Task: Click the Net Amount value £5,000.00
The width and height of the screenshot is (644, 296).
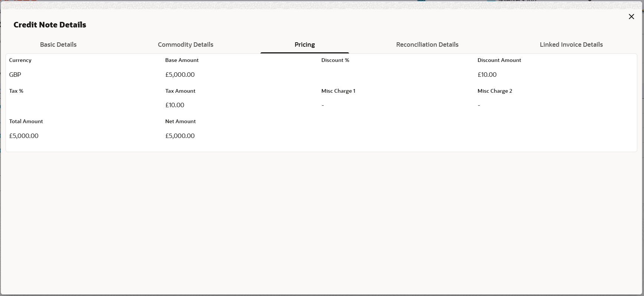Action: (180, 136)
